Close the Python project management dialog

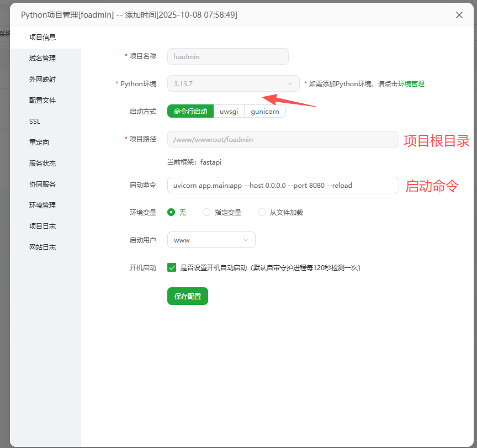click(459, 15)
